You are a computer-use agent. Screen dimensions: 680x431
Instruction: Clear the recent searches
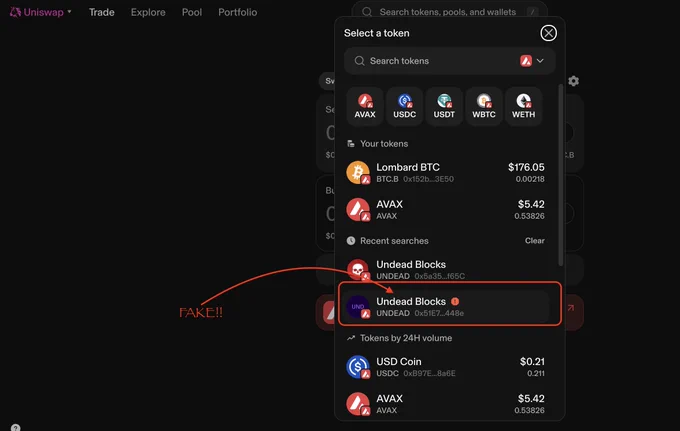click(534, 241)
